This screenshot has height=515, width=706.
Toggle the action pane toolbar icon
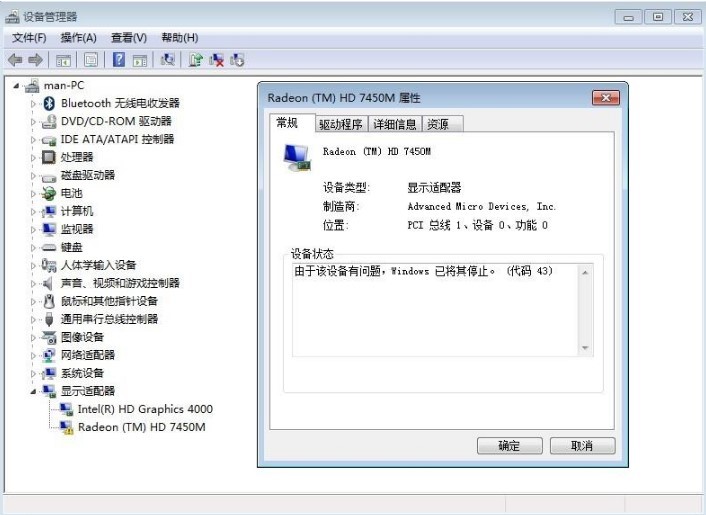click(140, 60)
